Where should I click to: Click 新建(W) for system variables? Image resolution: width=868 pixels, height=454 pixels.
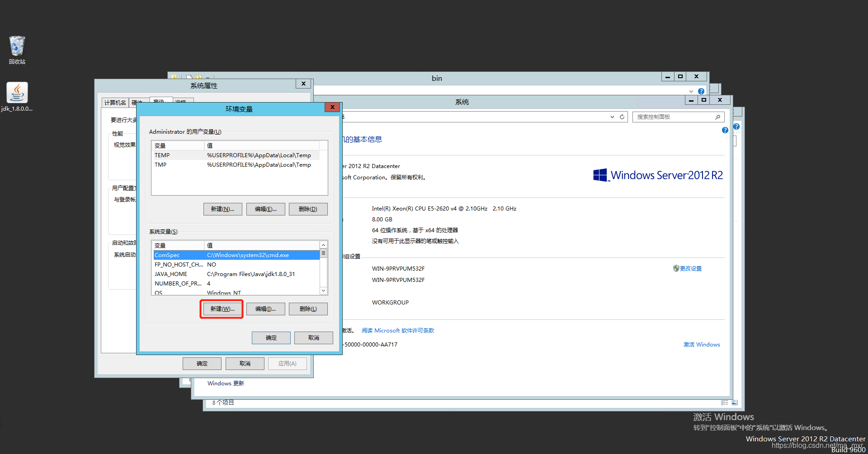pos(222,309)
